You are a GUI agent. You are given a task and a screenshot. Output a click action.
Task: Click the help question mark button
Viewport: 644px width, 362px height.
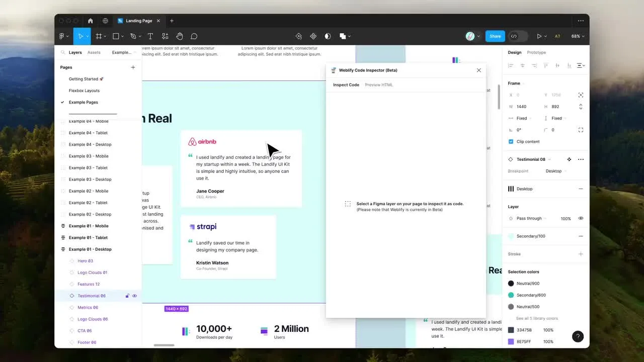[x=578, y=336]
